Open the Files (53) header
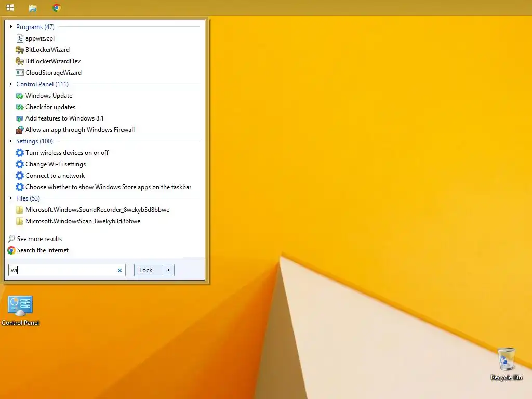This screenshot has height=399, width=532. click(28, 198)
